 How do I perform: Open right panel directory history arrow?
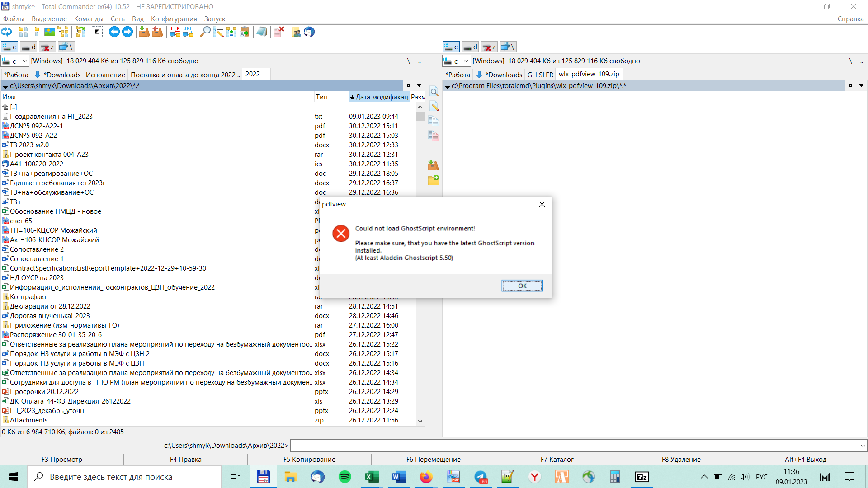click(x=861, y=86)
